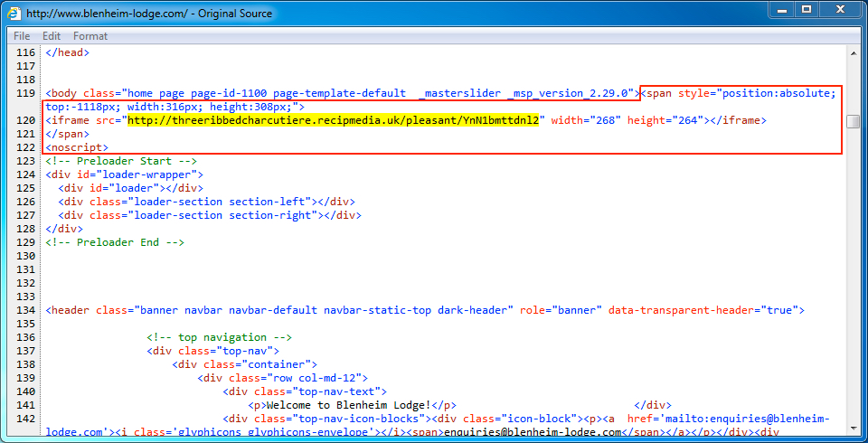Viewport: 868px width, 443px height.
Task: Maximize the Original Source window
Action: click(x=807, y=9)
